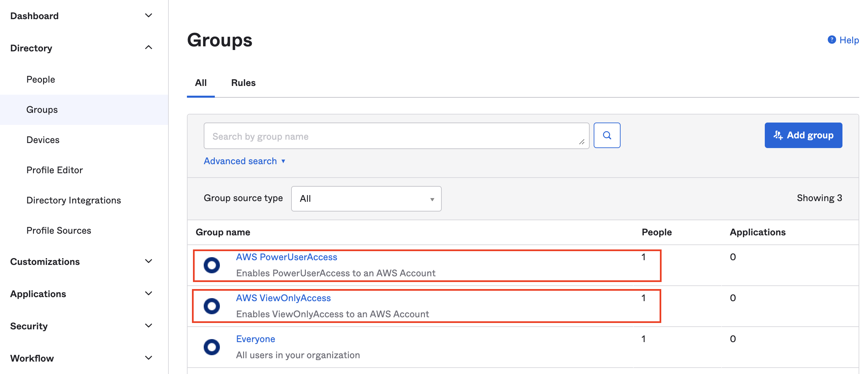This screenshot has height=374, width=868.
Task: Click 'Enables PowerUserAccess to an AWS Account' description
Action: tap(336, 273)
